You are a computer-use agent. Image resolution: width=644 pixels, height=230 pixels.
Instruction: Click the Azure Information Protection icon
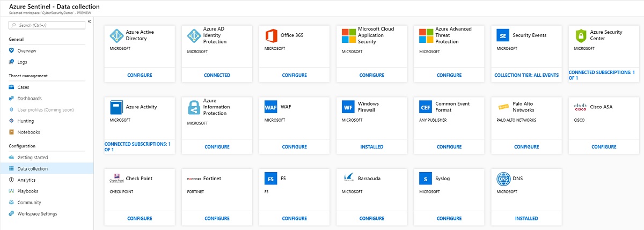tap(194, 107)
